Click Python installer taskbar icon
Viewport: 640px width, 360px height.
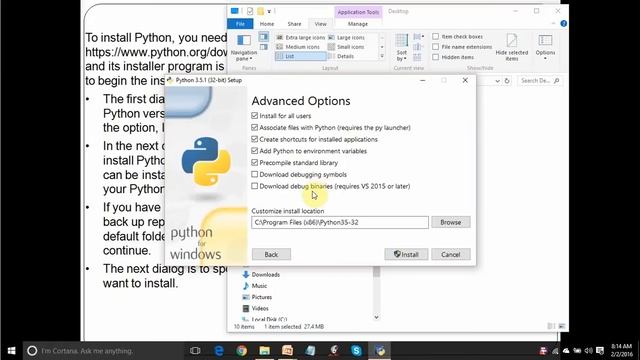tap(380, 351)
